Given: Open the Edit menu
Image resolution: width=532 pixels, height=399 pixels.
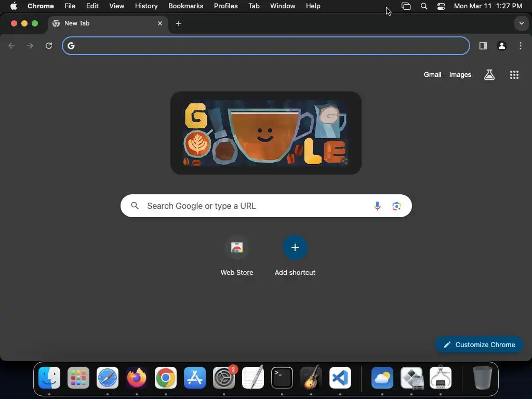Looking at the screenshot, I should (x=92, y=6).
